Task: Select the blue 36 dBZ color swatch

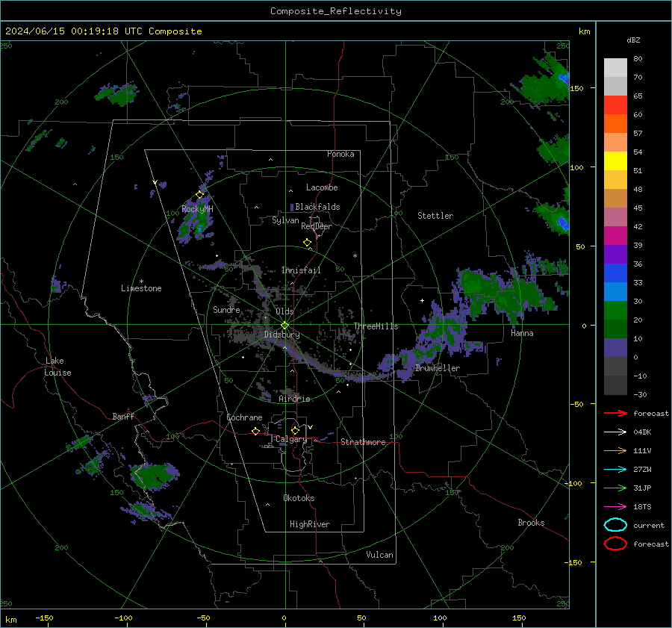Action: point(615,273)
